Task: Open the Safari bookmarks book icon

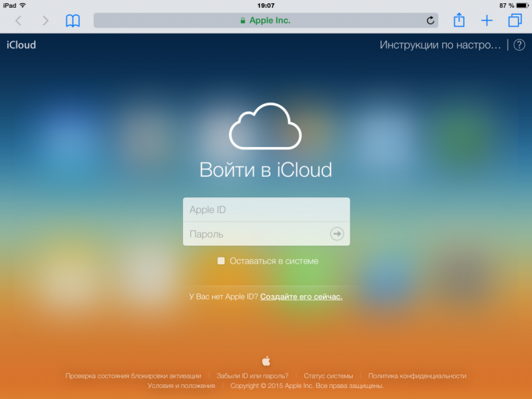Action: click(73, 20)
